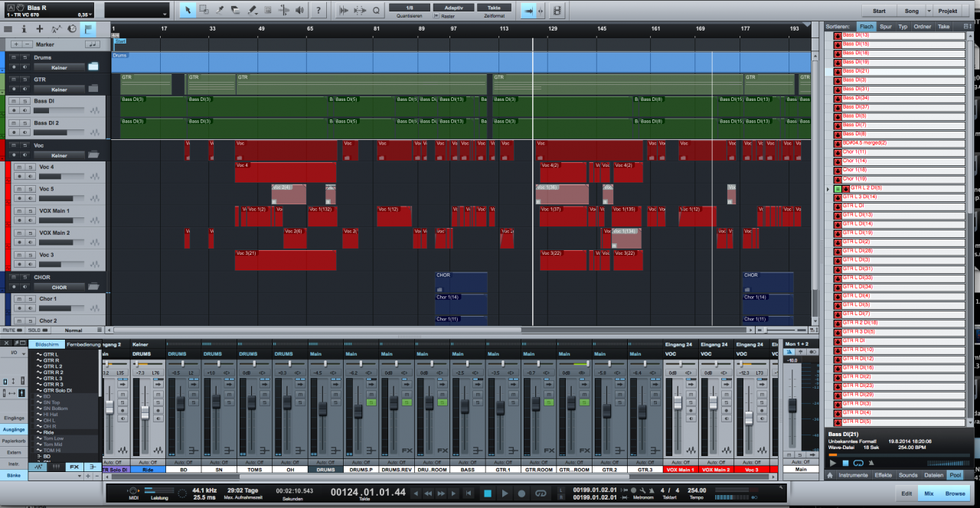Click the transport Stop button
This screenshot has height=508, width=980.
click(x=487, y=493)
